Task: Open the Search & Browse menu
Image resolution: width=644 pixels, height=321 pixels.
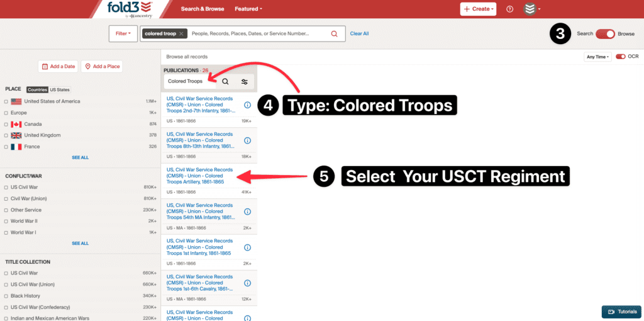Action: [x=202, y=9]
